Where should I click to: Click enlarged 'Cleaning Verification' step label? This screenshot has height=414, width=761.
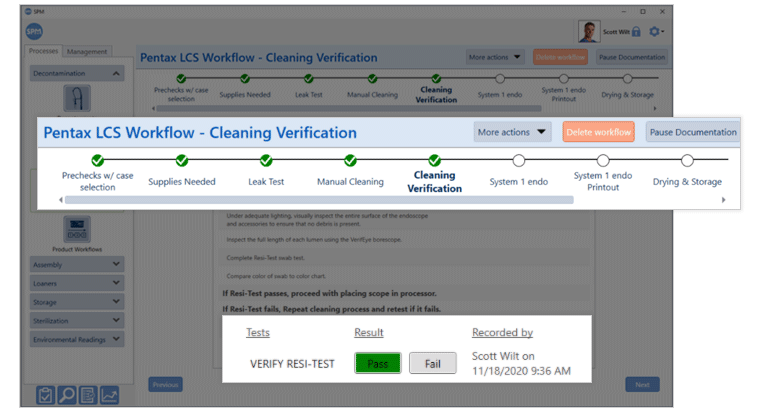[434, 182]
